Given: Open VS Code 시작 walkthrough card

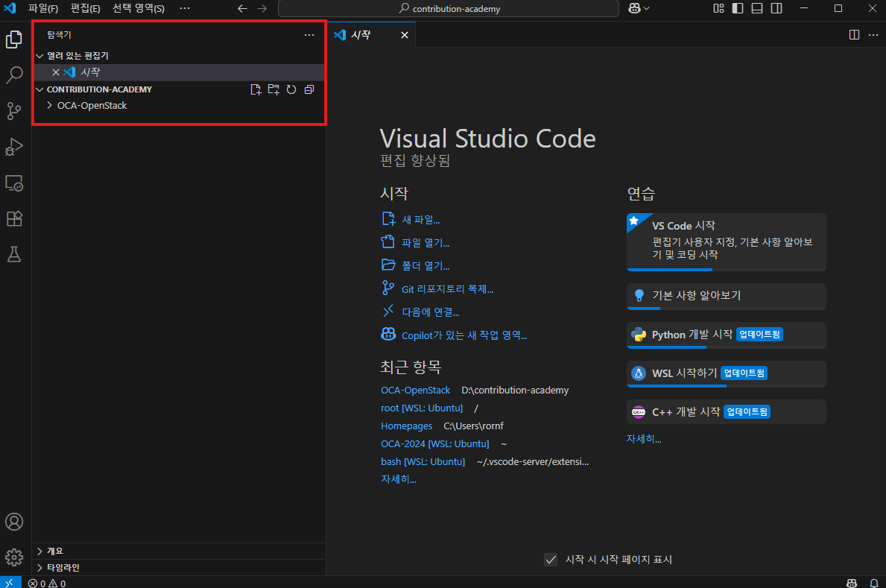Looking at the screenshot, I should pyautogui.click(x=726, y=242).
